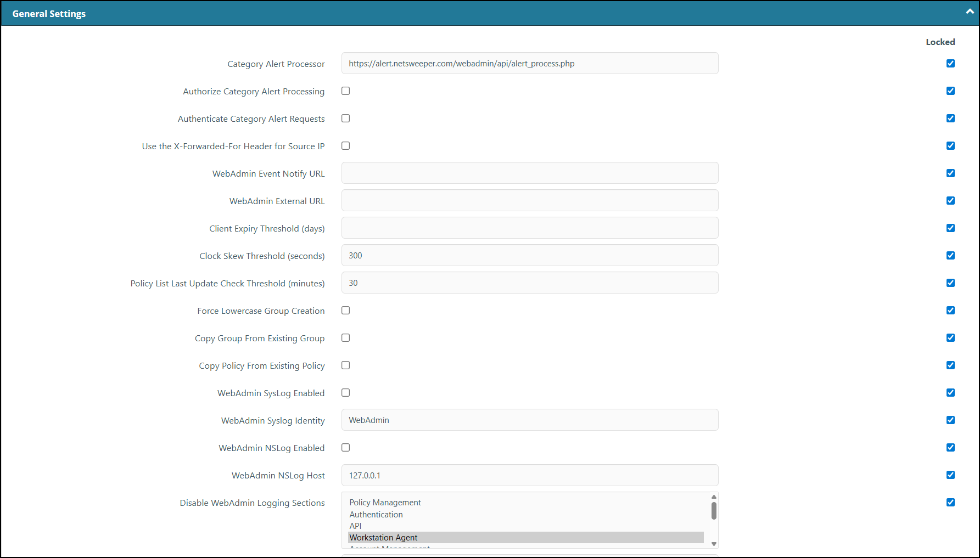Unlock the Category Alert Processor setting
This screenshot has width=980, height=558.
tap(950, 64)
